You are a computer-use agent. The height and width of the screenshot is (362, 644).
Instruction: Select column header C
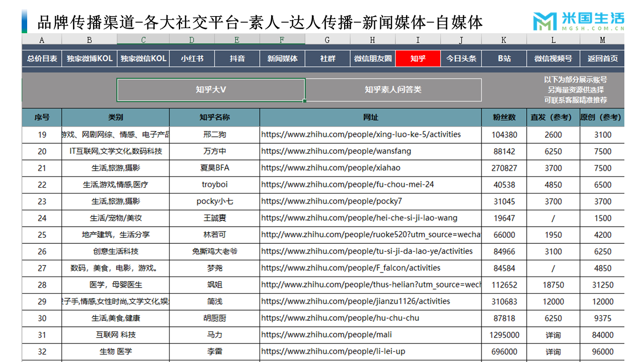coord(143,40)
